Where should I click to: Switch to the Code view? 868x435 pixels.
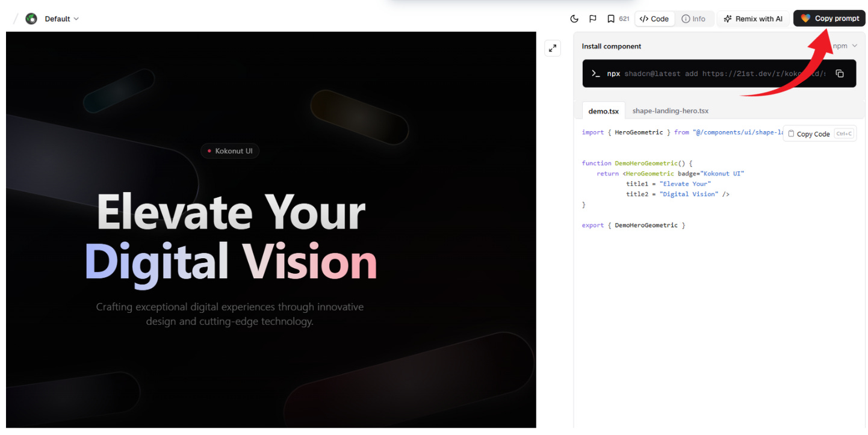click(654, 19)
